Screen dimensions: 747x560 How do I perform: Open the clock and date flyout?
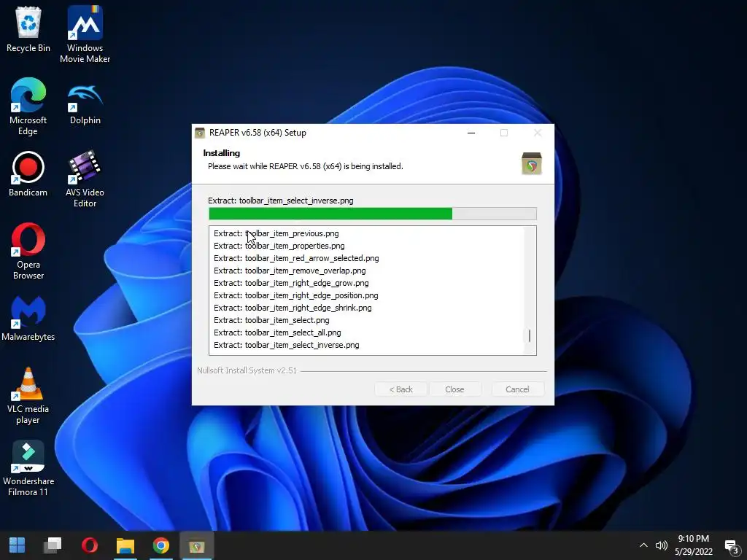(x=694, y=545)
